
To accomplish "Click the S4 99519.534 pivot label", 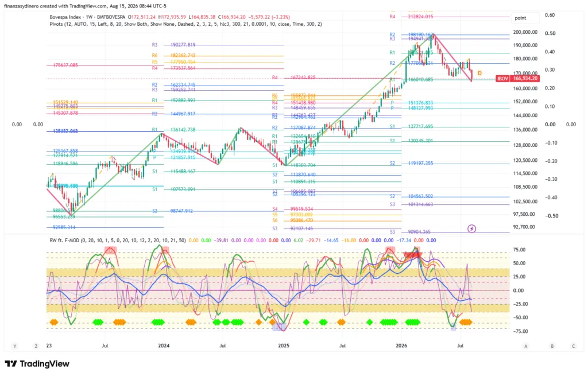I will tap(292, 209).
